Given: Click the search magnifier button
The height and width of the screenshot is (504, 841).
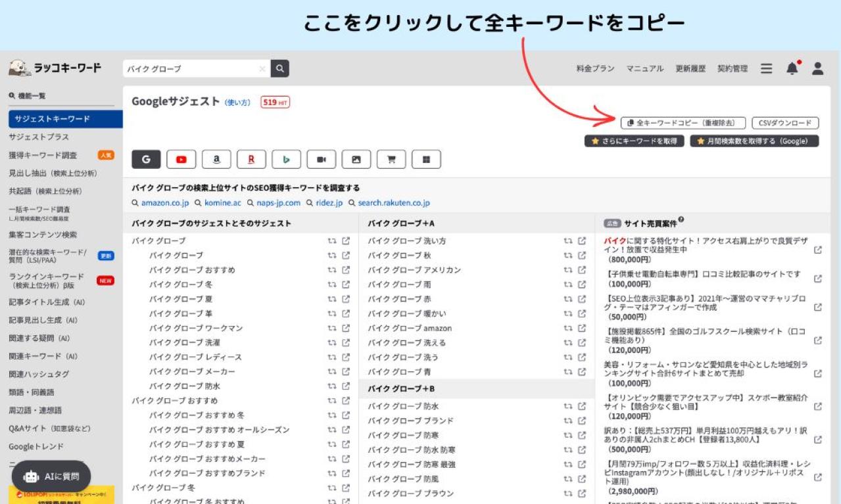Looking at the screenshot, I should [280, 68].
